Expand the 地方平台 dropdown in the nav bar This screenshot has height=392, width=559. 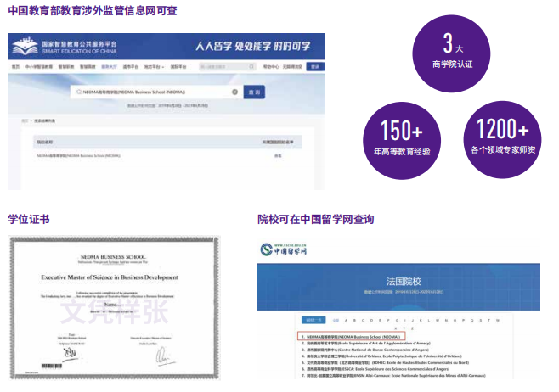click(x=154, y=66)
